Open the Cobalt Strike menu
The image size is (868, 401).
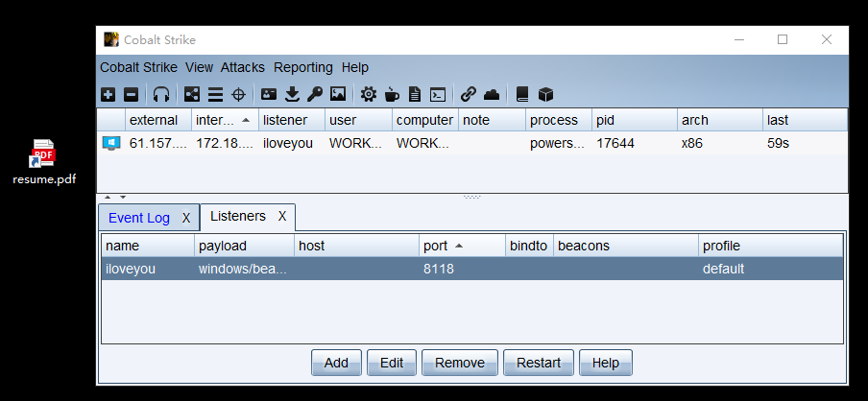click(x=138, y=67)
